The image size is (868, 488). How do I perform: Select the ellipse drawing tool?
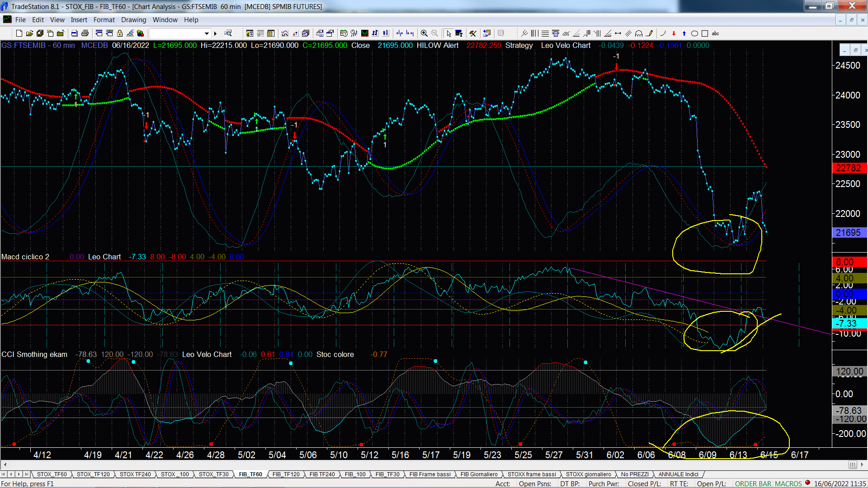(694, 33)
